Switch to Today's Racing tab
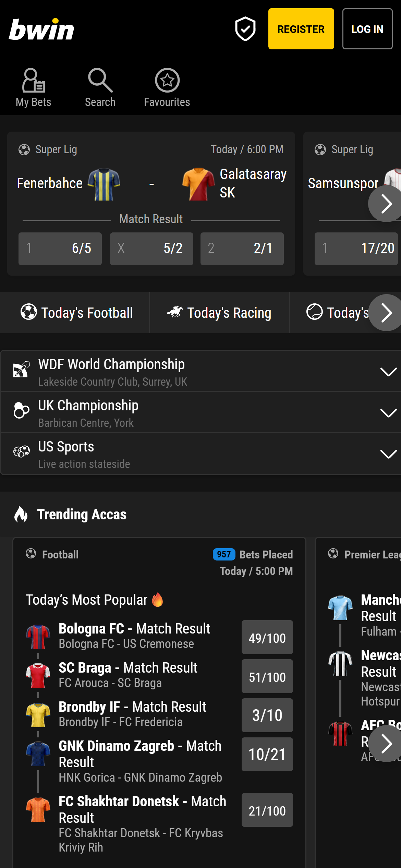The image size is (401, 868). 219,312
